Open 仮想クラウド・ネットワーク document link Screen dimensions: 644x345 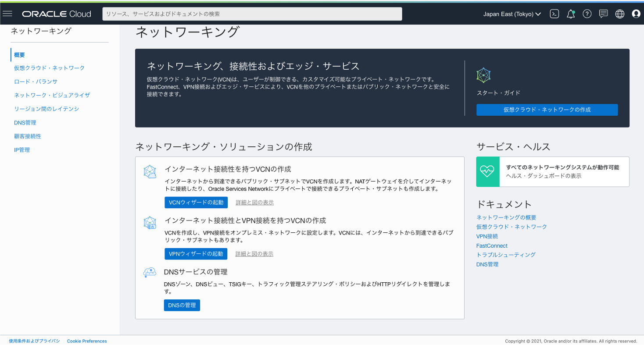click(512, 227)
